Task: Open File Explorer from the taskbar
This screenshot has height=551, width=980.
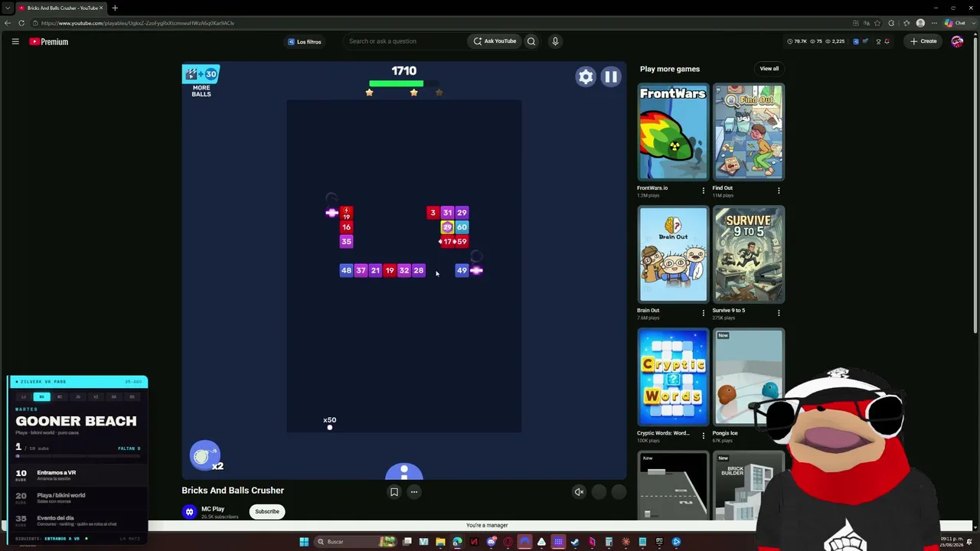Action: (440, 542)
